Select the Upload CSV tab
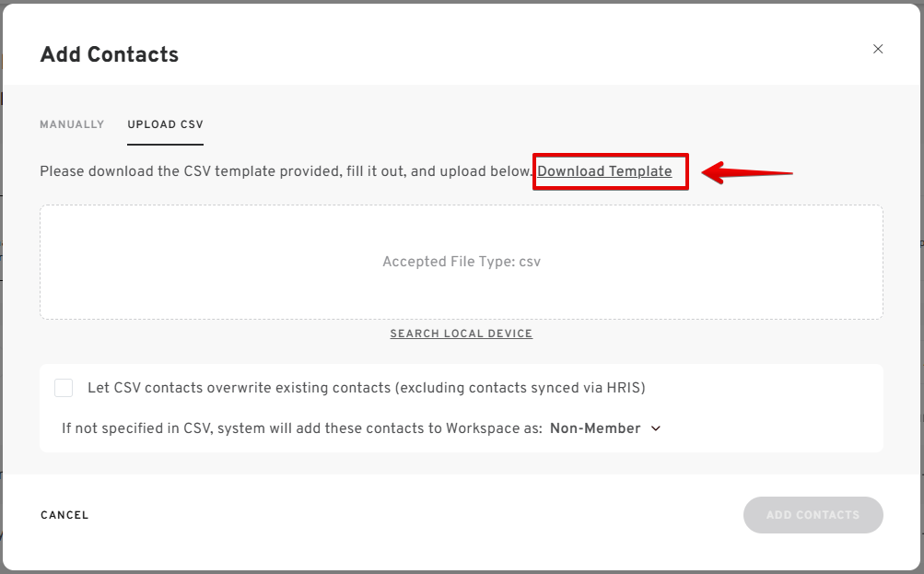Screen dimensions: 924x574 [x=165, y=124]
